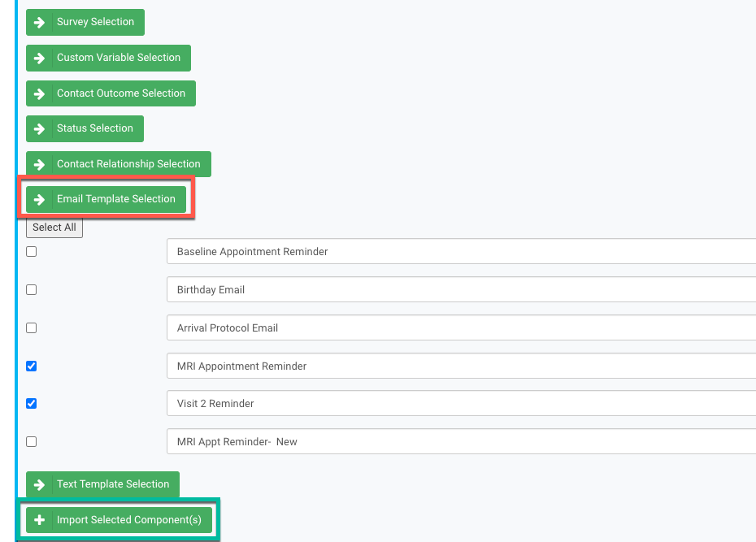Tick the MRI Appt Reminder- New checkbox
Screen dimensions: 756x542
click(x=32, y=441)
